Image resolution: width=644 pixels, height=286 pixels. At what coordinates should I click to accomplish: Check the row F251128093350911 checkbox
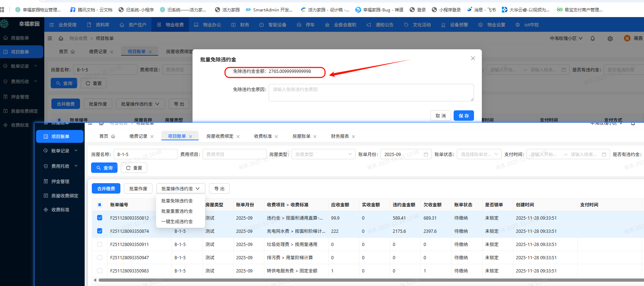[100, 244]
